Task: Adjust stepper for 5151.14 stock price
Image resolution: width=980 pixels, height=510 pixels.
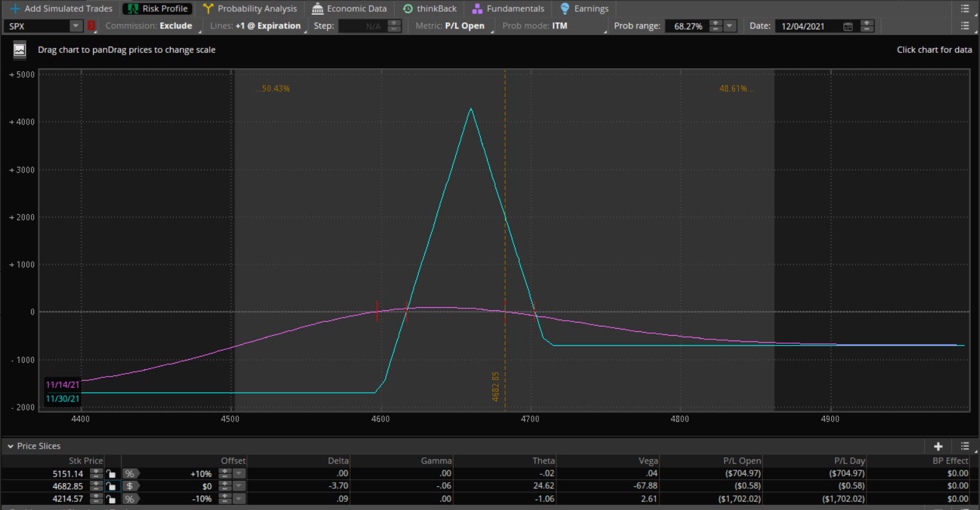Action: (x=96, y=473)
